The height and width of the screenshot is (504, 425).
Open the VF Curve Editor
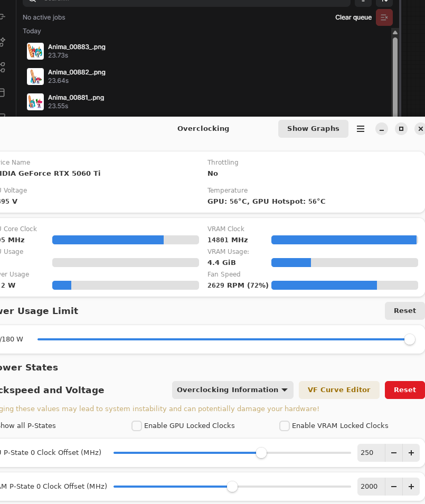(339, 390)
